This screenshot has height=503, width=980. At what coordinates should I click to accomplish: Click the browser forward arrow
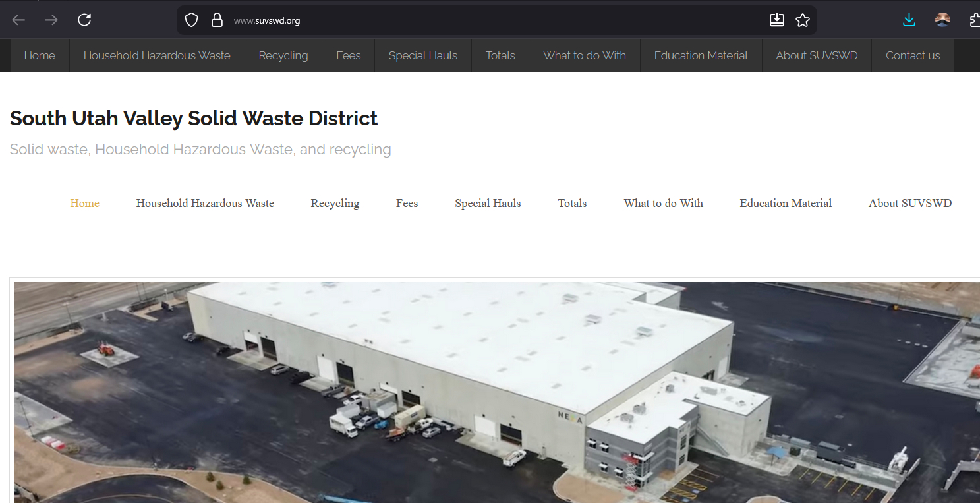click(x=51, y=20)
